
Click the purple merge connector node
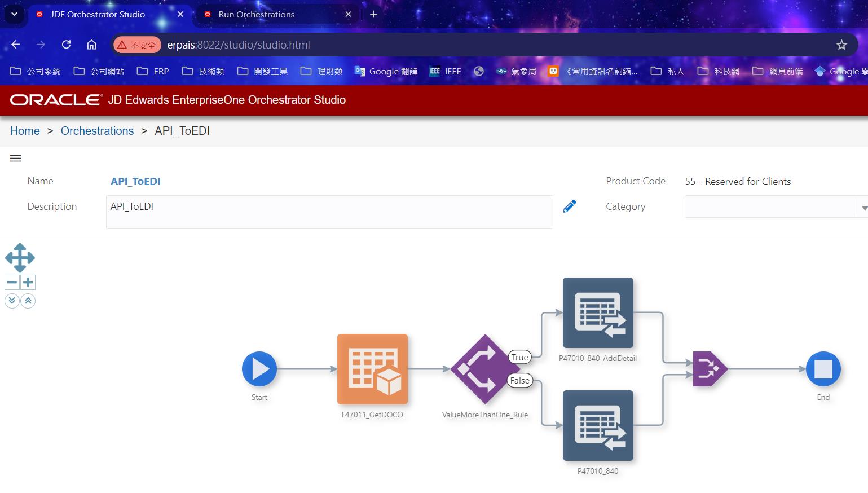click(x=710, y=369)
